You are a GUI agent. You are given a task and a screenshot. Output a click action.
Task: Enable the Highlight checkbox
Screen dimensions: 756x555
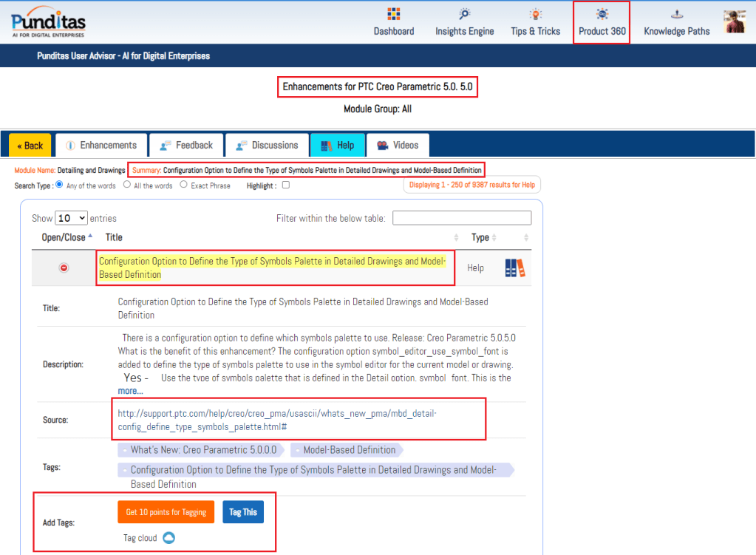coord(286,185)
